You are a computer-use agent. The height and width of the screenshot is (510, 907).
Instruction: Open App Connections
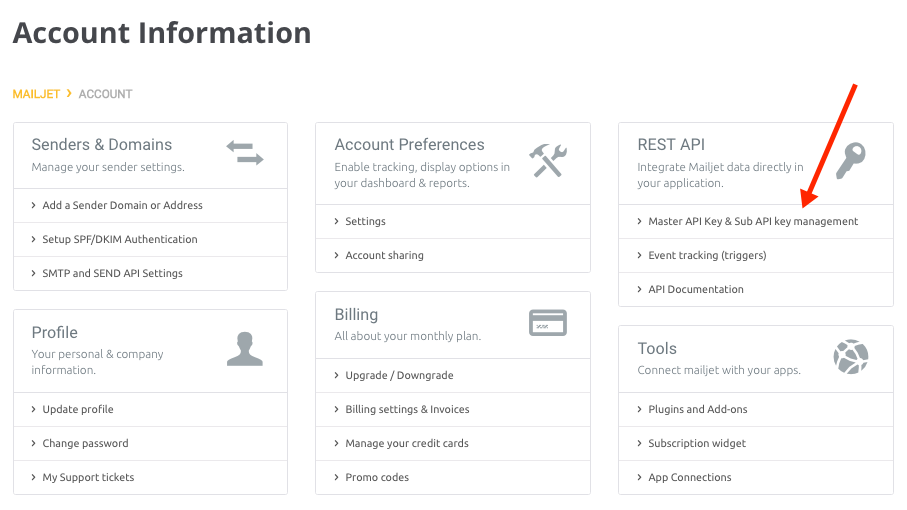point(690,478)
